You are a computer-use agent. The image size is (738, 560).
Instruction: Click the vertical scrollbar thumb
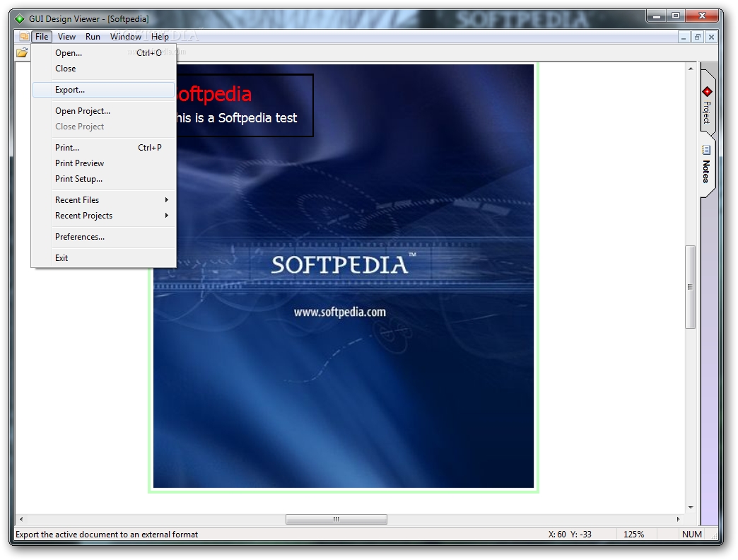[690, 286]
